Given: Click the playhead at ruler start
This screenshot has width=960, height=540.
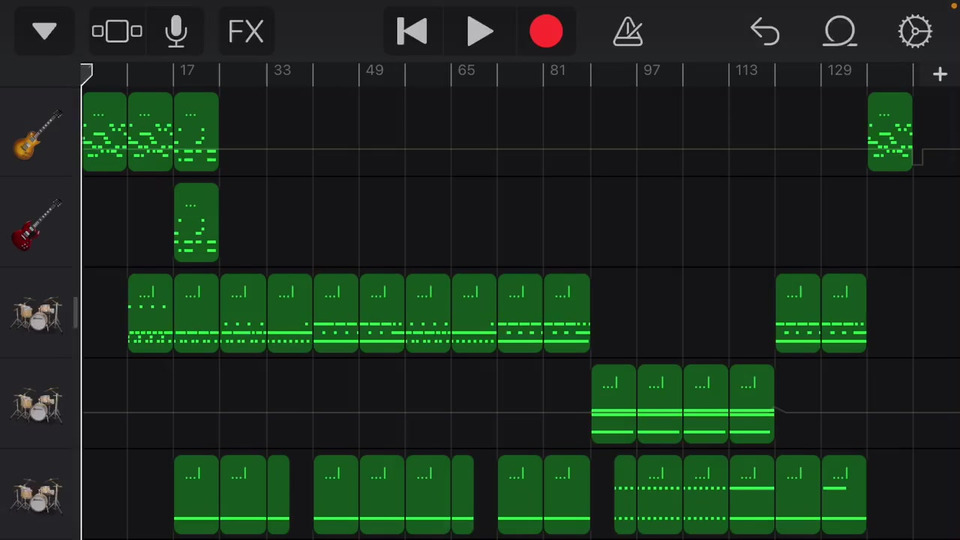Looking at the screenshot, I should (x=86, y=73).
